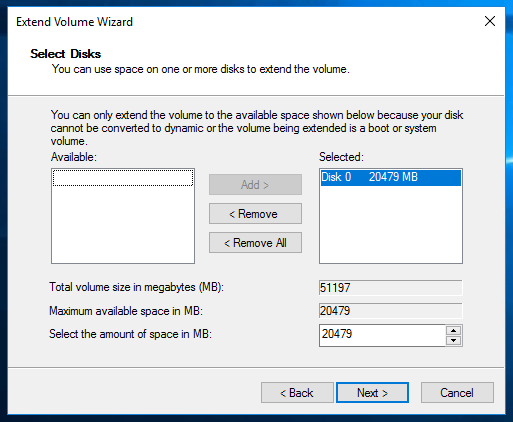This screenshot has height=422, width=513.
Task: Click the maximum available space field
Action: (x=391, y=311)
